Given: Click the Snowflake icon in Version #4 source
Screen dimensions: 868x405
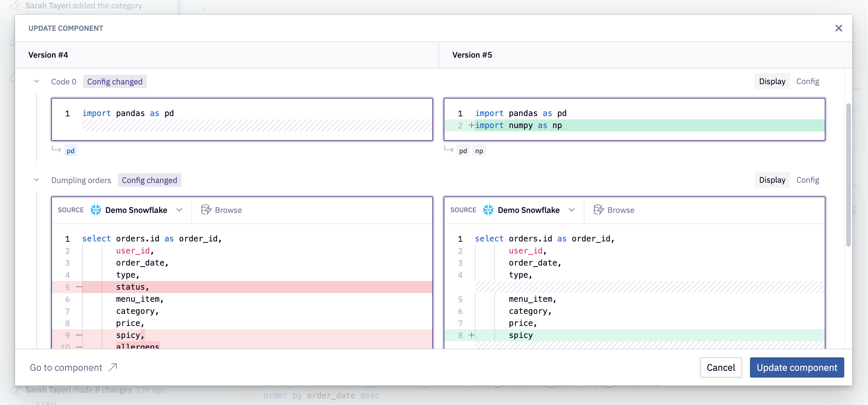Looking at the screenshot, I should 96,210.
